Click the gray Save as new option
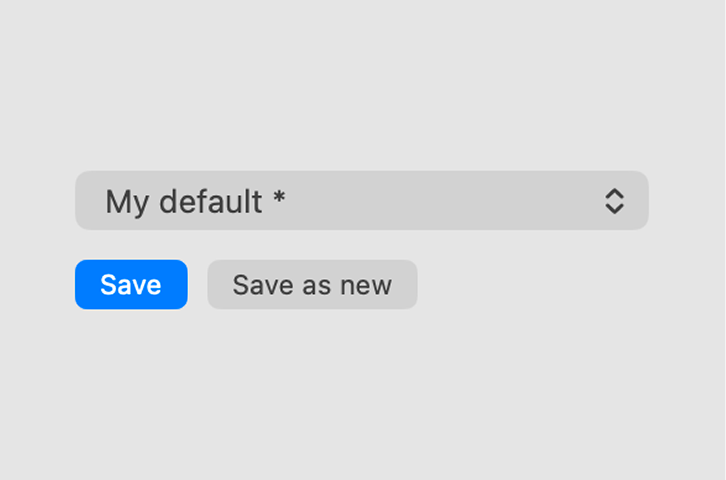The height and width of the screenshot is (480, 726). [x=312, y=285]
